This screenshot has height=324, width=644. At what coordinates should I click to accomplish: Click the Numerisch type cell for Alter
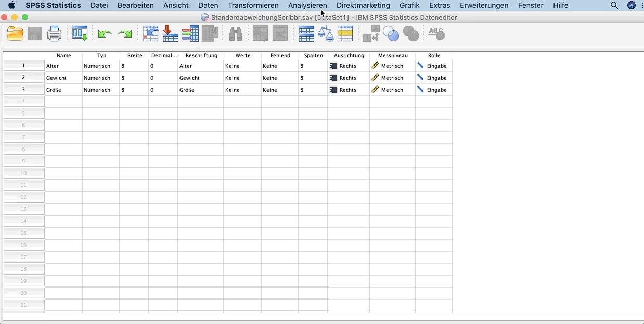pos(101,66)
